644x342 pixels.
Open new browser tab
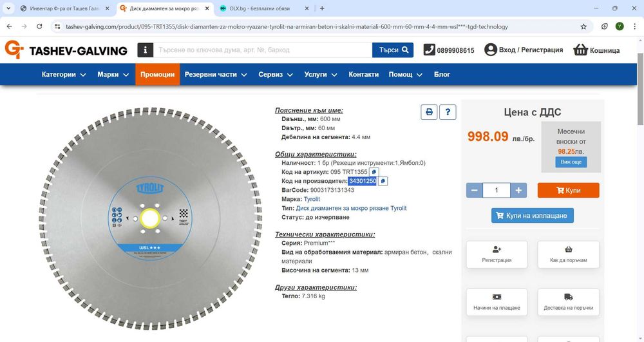coord(322,8)
